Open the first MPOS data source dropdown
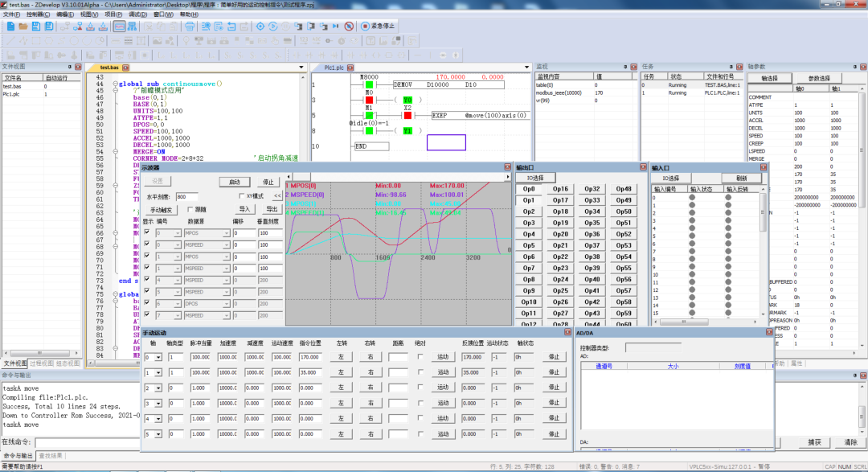 coord(227,233)
